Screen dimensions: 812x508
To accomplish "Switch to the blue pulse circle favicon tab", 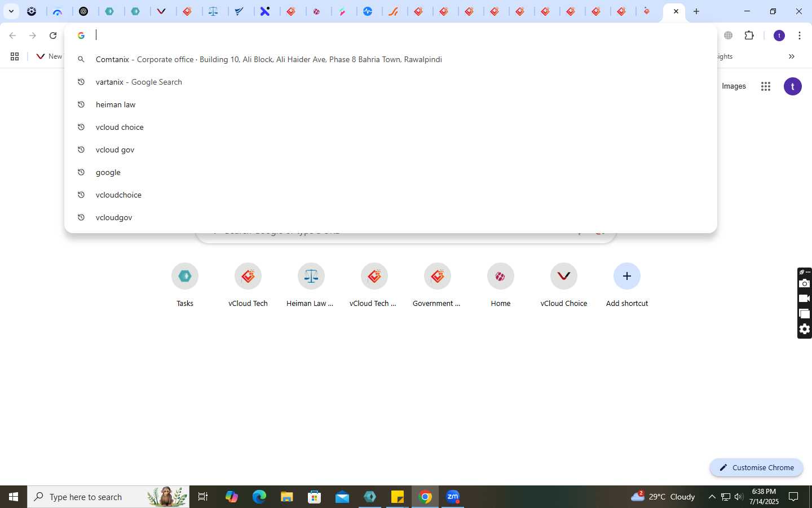I will tap(368, 11).
